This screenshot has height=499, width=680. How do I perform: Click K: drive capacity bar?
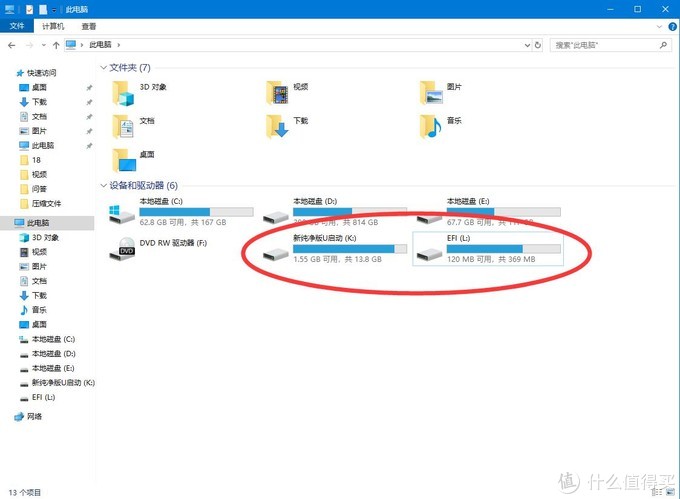click(350, 249)
